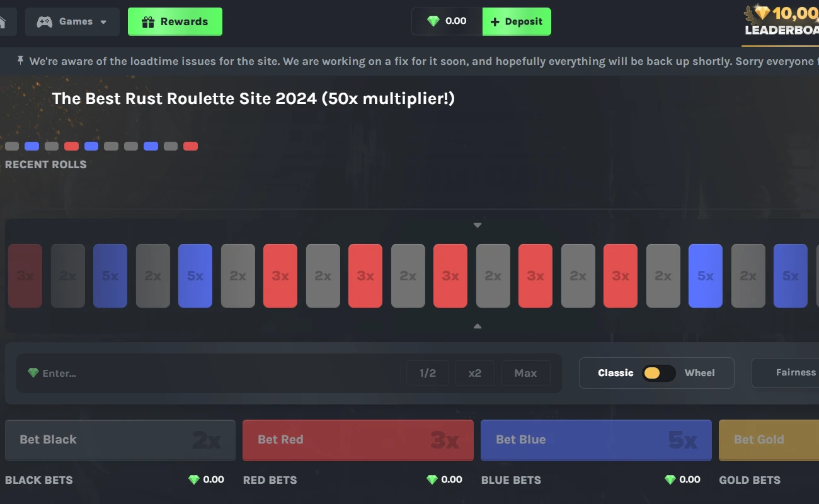Click the page heading about Rust Roulette
The width and height of the screenshot is (819, 504).
click(253, 98)
